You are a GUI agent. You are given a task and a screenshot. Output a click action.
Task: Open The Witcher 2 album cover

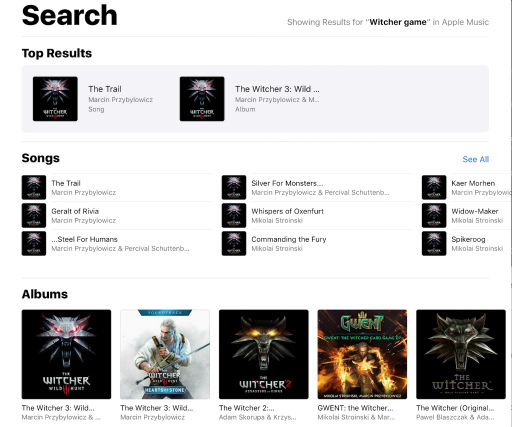(x=264, y=354)
